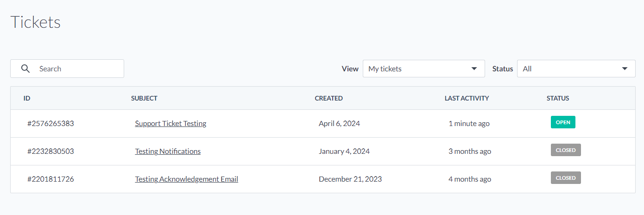Image resolution: width=644 pixels, height=215 pixels.
Task: Click the STATUS column header
Action: tap(558, 98)
